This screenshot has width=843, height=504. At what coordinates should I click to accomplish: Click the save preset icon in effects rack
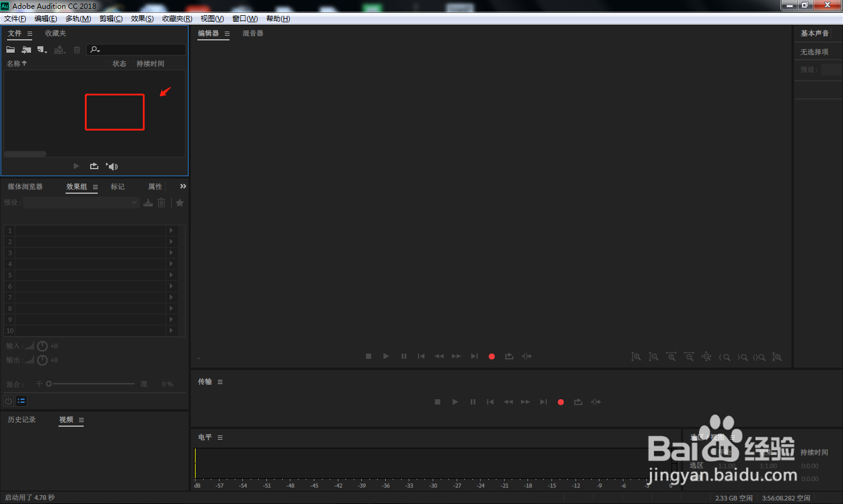148,203
